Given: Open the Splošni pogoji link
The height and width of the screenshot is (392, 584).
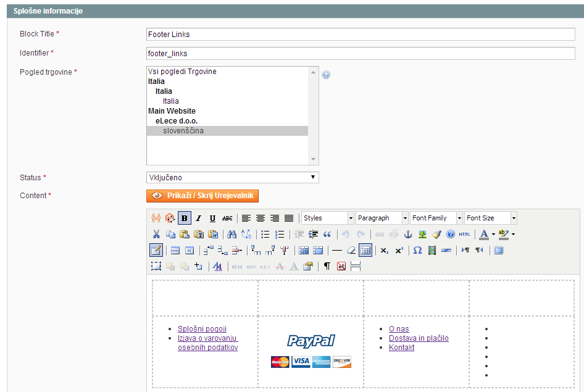Looking at the screenshot, I should tap(202, 328).
